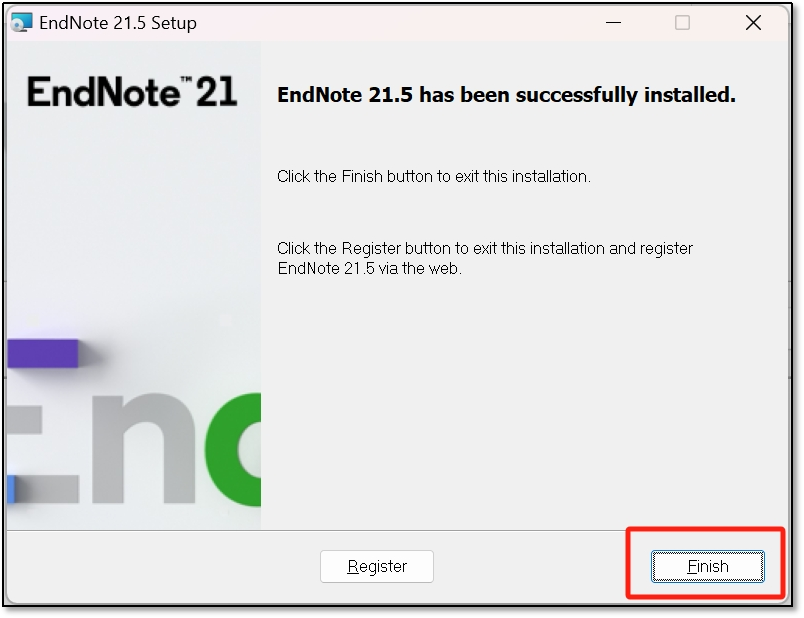The height and width of the screenshot is (618, 804).
Task: Click the installer icon in the title bar
Action: [x=22, y=23]
